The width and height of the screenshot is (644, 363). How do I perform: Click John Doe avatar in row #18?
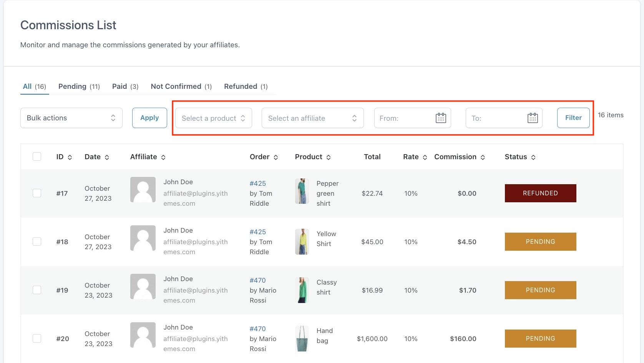[x=143, y=238]
